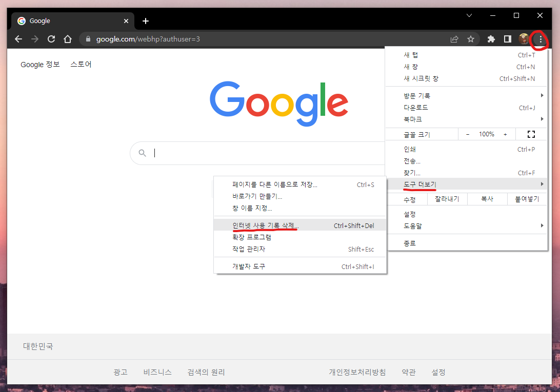Open 개발자 도구 from submenu
Viewport: 560px width, 392px height.
pos(300,266)
